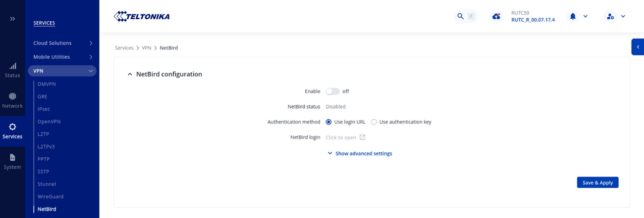The image size is (644, 218).
Task: Click the Teltonika logo
Action: coord(142,16)
